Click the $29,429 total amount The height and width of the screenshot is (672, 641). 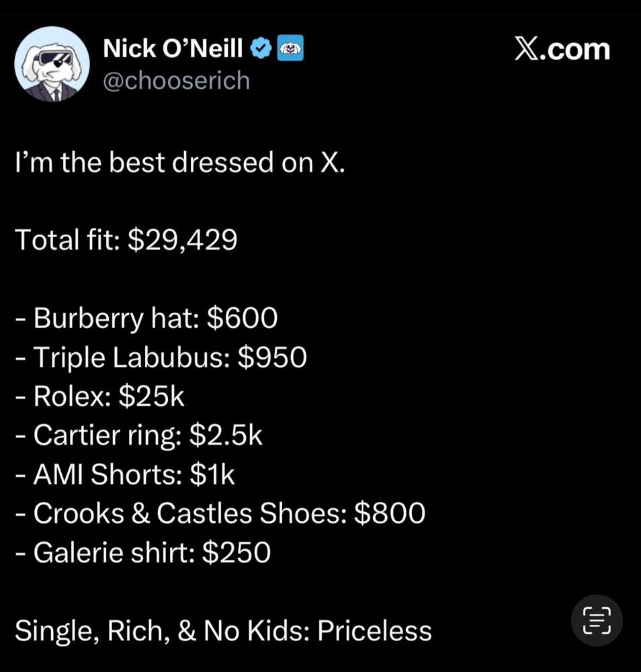(x=182, y=240)
